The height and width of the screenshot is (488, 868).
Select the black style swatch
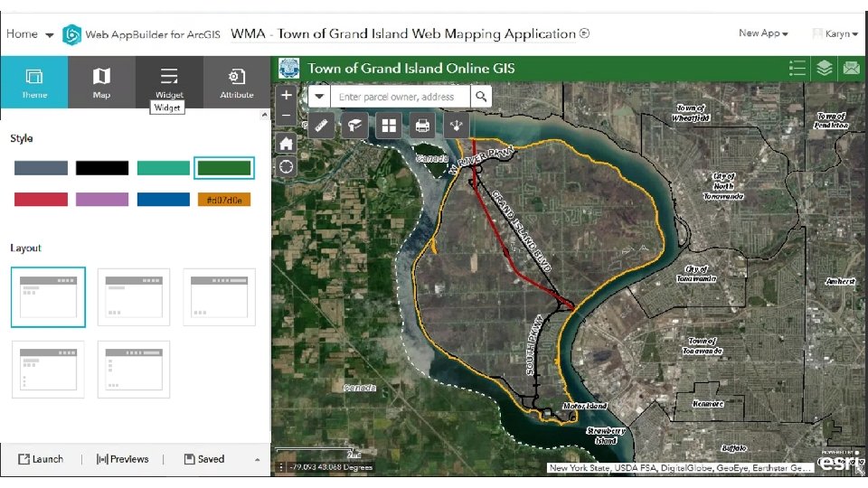(102, 168)
